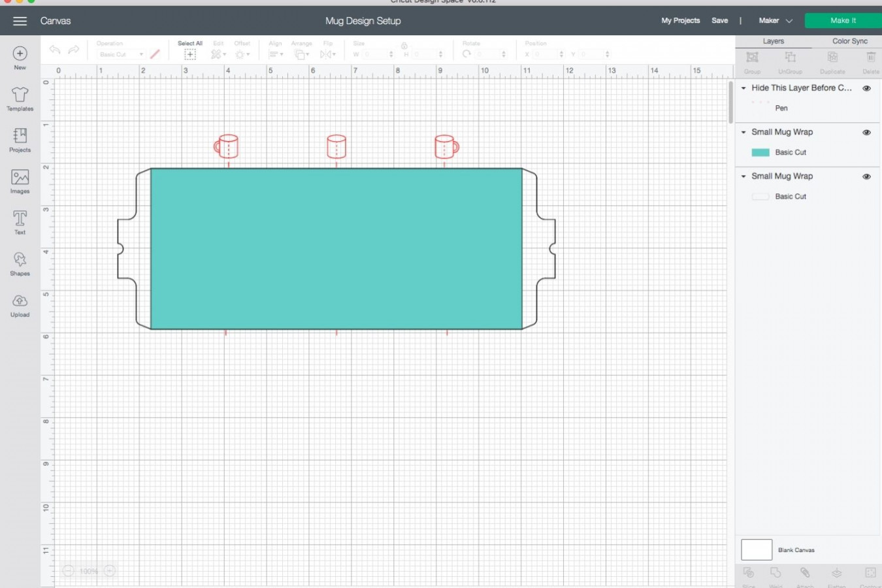
Task: Toggle visibility of second Small Mug Wrap layer
Action: pos(866,176)
